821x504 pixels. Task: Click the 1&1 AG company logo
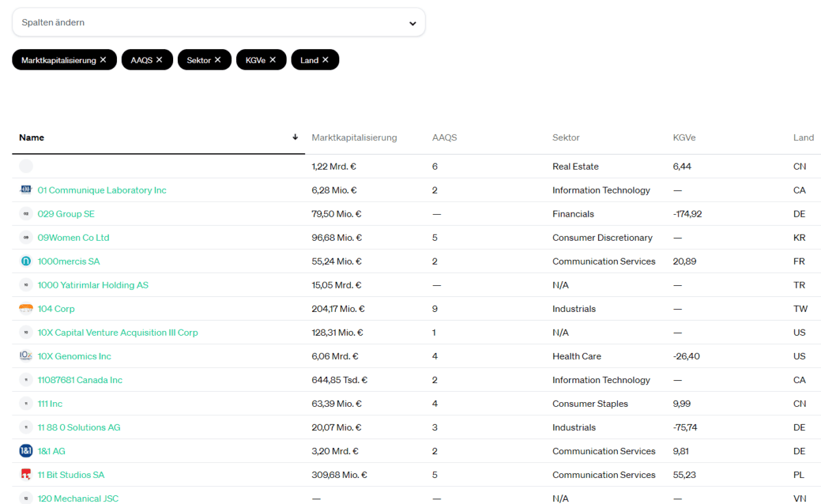(25, 451)
